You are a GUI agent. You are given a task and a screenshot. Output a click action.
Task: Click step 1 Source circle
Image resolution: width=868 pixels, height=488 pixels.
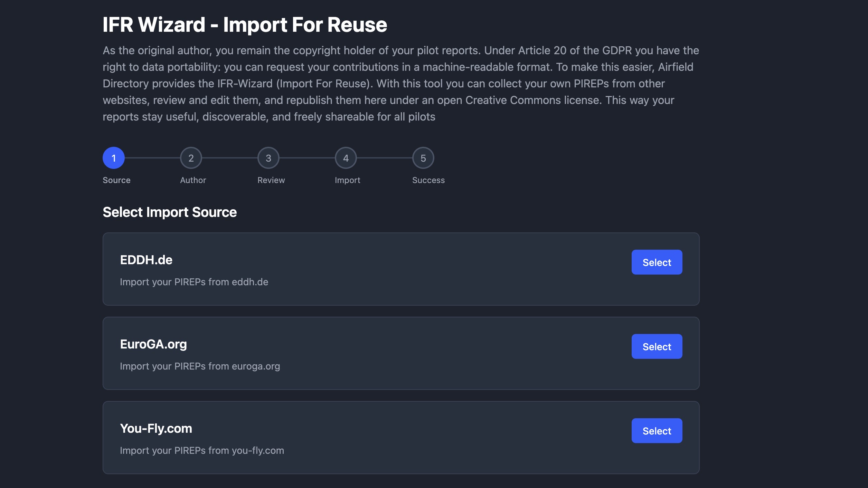(x=114, y=158)
